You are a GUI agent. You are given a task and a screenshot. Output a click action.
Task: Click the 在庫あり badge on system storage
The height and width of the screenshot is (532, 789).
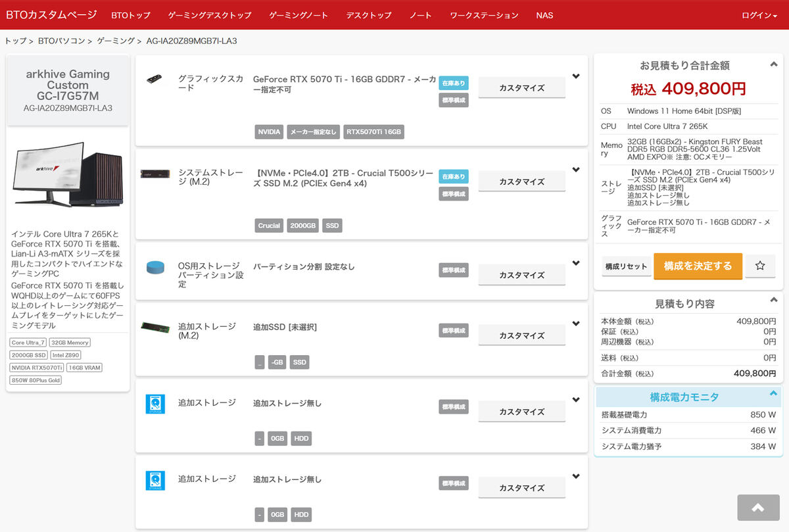pyautogui.click(x=454, y=176)
